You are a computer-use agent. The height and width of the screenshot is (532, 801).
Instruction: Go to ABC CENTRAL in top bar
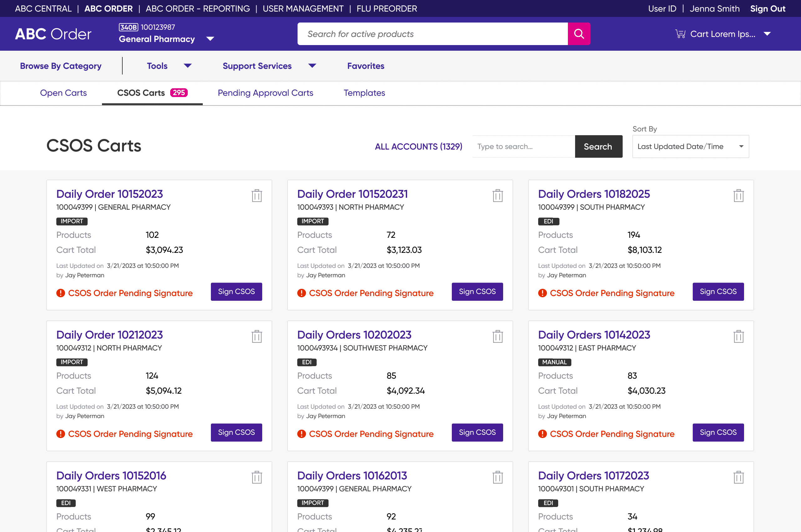point(43,8)
